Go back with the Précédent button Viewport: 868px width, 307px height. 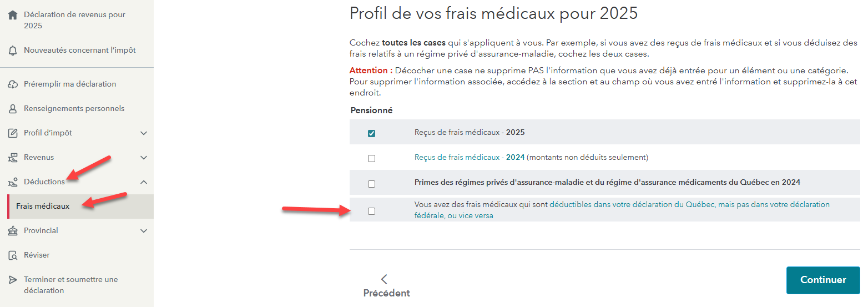(x=386, y=286)
